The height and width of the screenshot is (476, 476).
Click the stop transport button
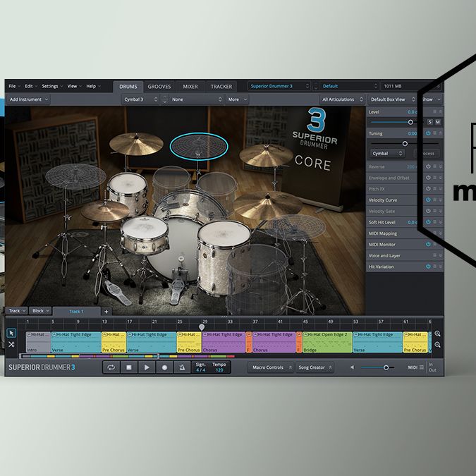[129, 367]
